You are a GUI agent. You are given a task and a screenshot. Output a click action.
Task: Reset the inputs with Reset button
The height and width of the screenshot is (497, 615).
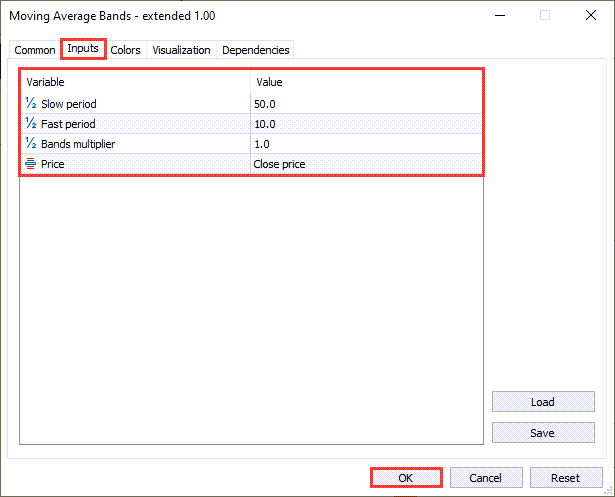[x=567, y=478]
